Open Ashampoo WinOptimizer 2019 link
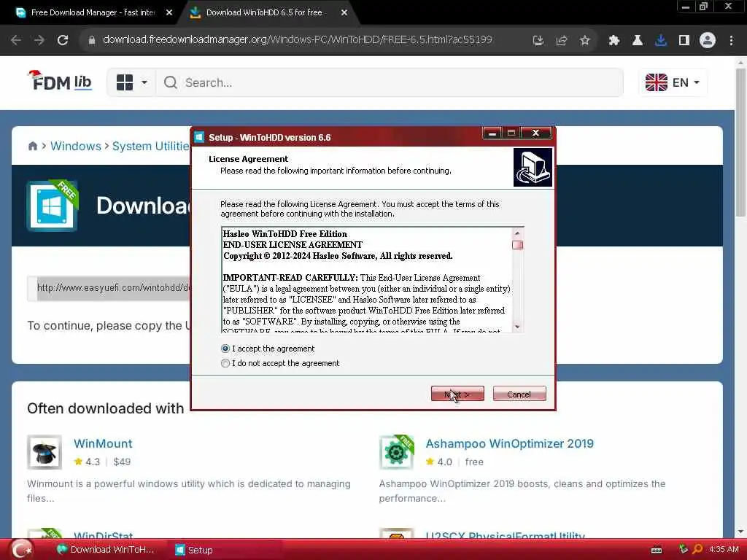Screen dimensions: 747x560 click(x=509, y=443)
